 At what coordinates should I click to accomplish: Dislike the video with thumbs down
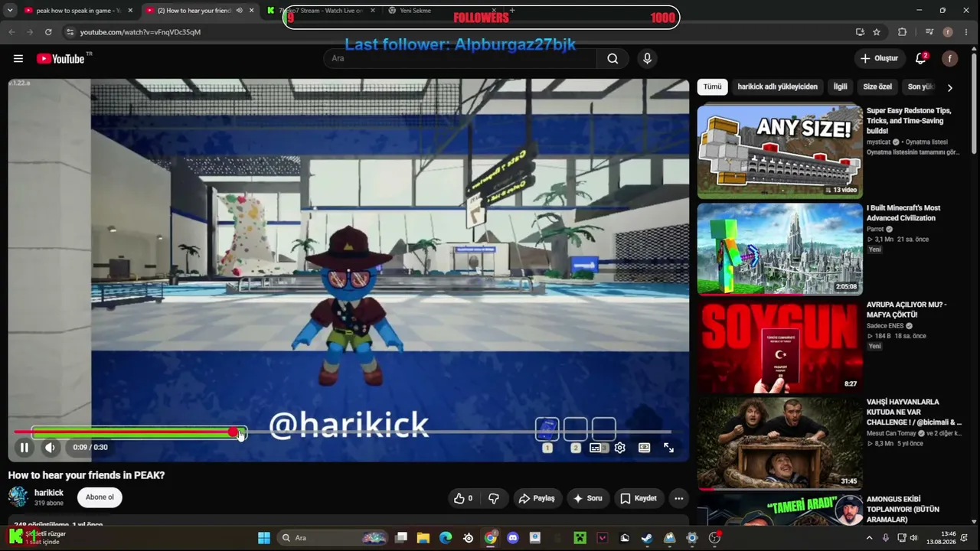(x=494, y=498)
